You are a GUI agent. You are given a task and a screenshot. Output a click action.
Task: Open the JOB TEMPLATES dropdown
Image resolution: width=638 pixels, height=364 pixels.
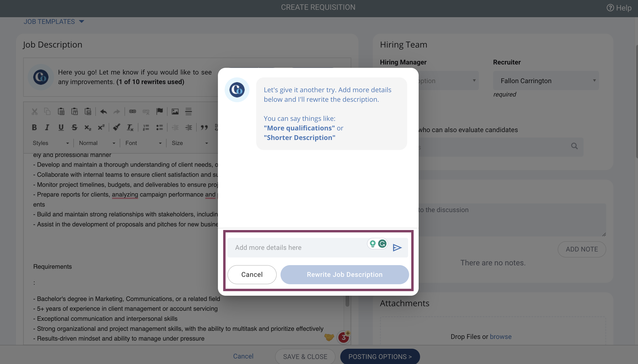tap(54, 22)
